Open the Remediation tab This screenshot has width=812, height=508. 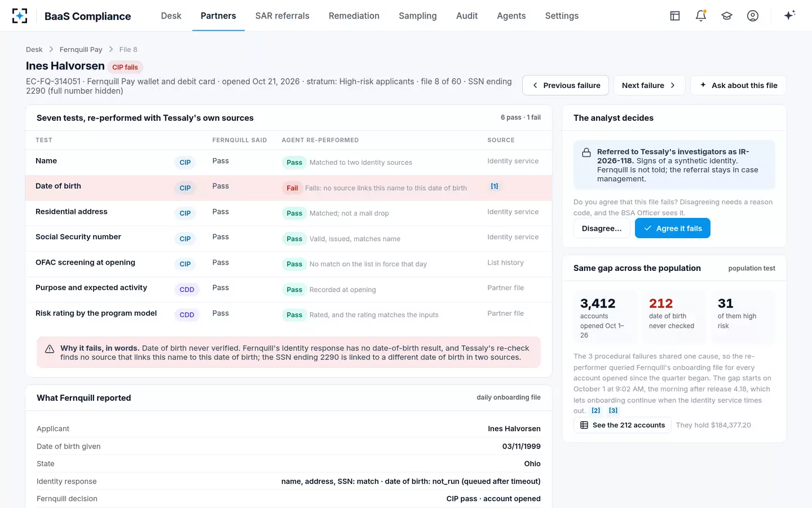[x=354, y=16]
